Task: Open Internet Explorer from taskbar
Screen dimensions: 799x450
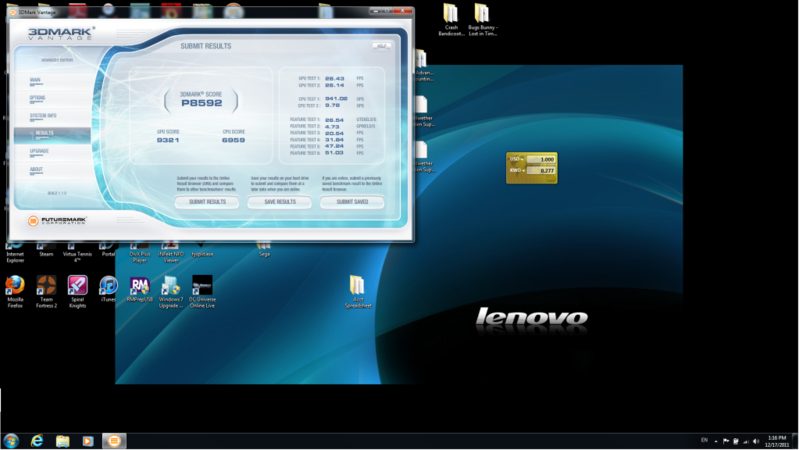Action: click(37, 441)
